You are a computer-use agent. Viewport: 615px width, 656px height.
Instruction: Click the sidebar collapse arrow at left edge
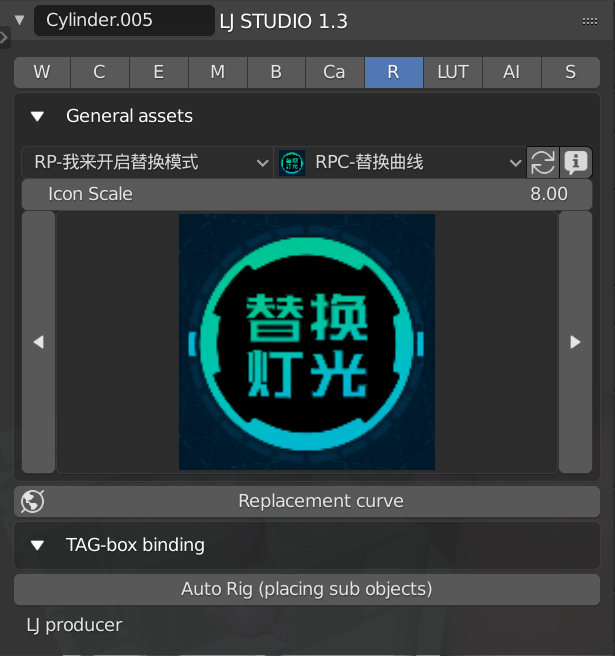(4, 38)
